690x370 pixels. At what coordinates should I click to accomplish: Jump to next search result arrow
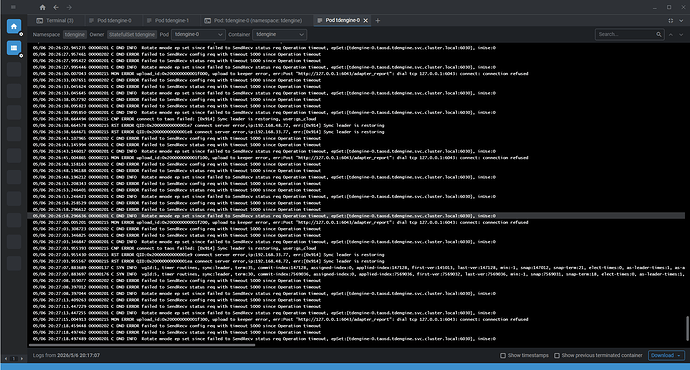click(x=681, y=34)
